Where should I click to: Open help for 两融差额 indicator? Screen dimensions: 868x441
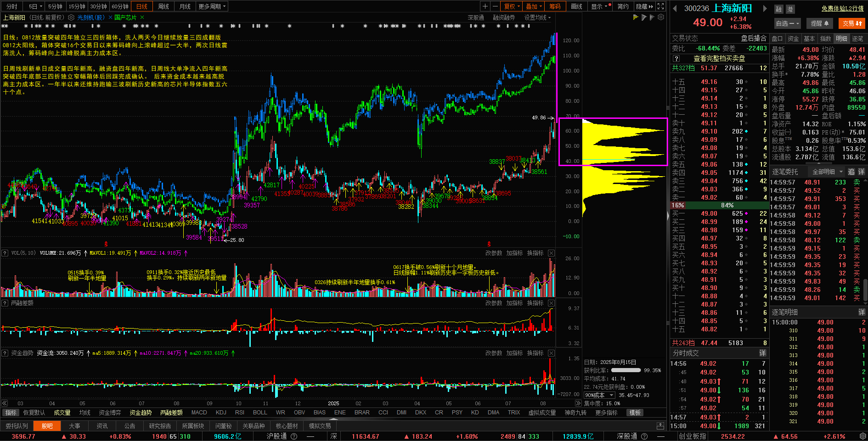pyautogui.click(x=5, y=303)
